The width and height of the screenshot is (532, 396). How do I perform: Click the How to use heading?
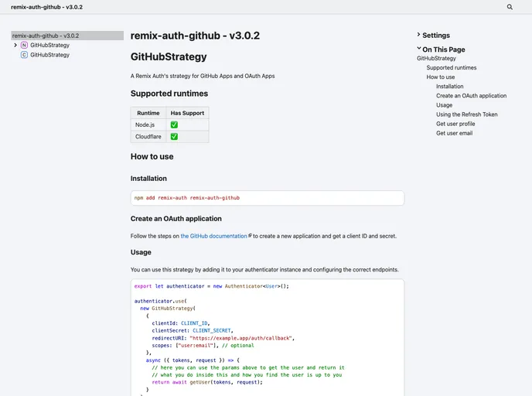[x=152, y=156]
